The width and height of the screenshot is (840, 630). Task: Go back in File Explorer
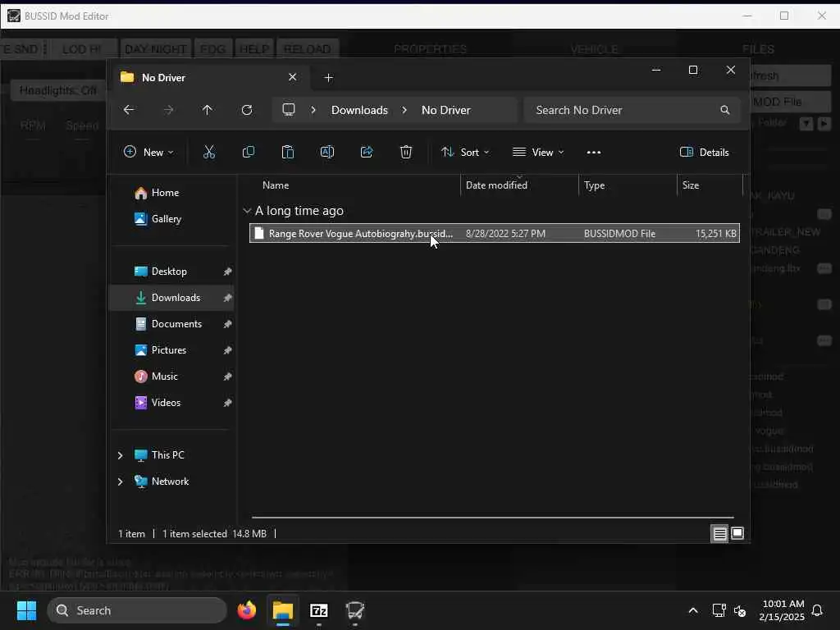click(x=129, y=110)
